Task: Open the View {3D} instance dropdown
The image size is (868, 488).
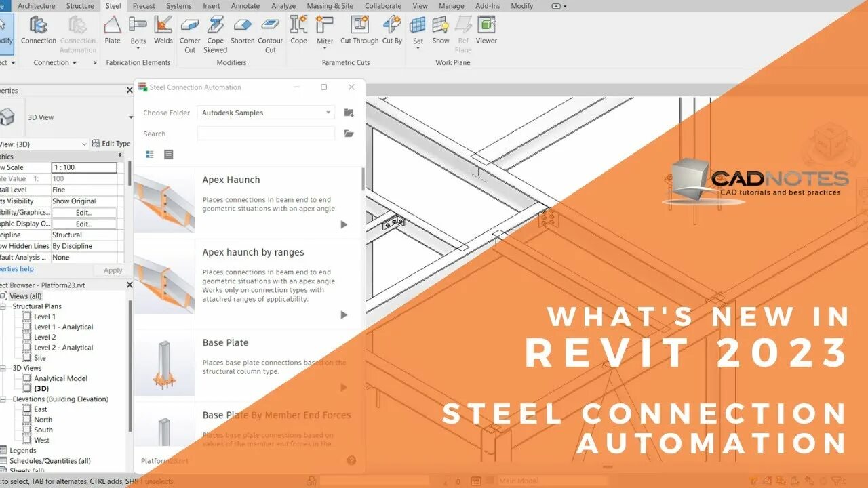Action: (84, 144)
